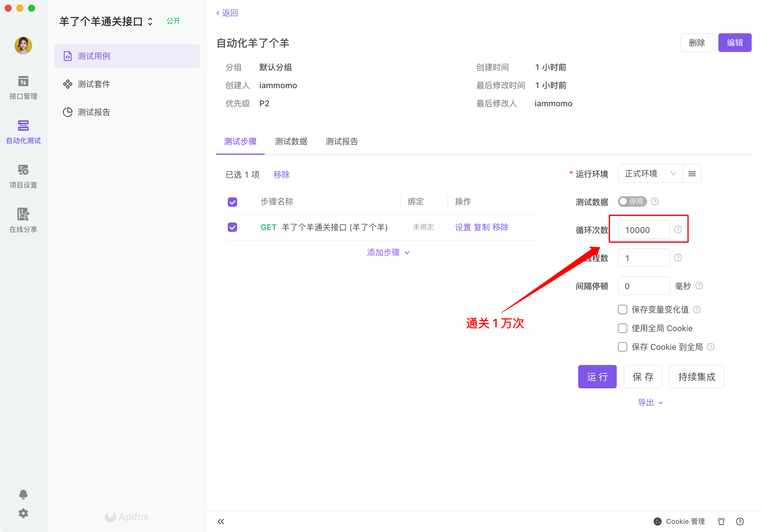Open the settings gear icon
The image size is (761, 532).
coord(23,513)
